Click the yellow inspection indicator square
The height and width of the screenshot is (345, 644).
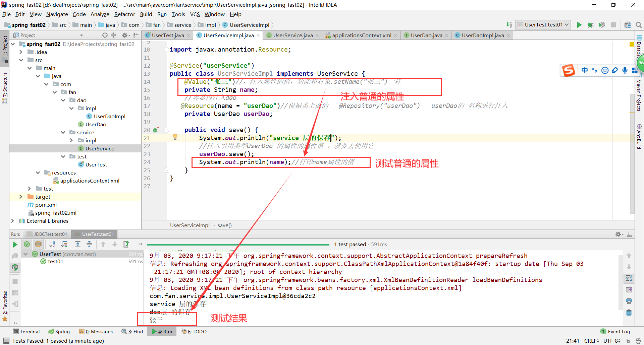point(632,44)
